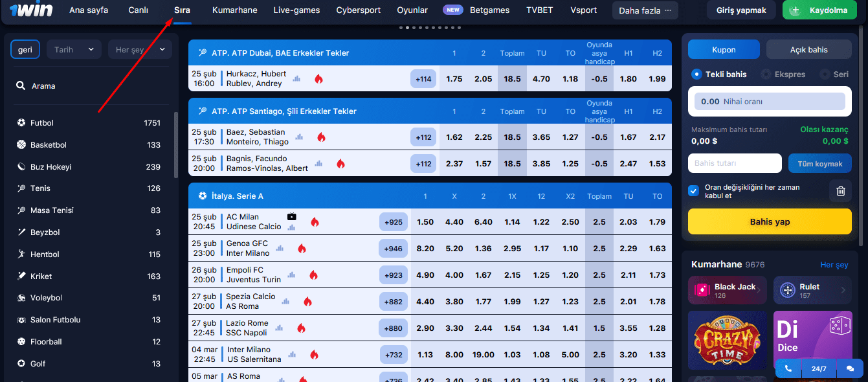
Task: Pick 6.40 odds on Udinese Calcio
Action: click(x=484, y=222)
